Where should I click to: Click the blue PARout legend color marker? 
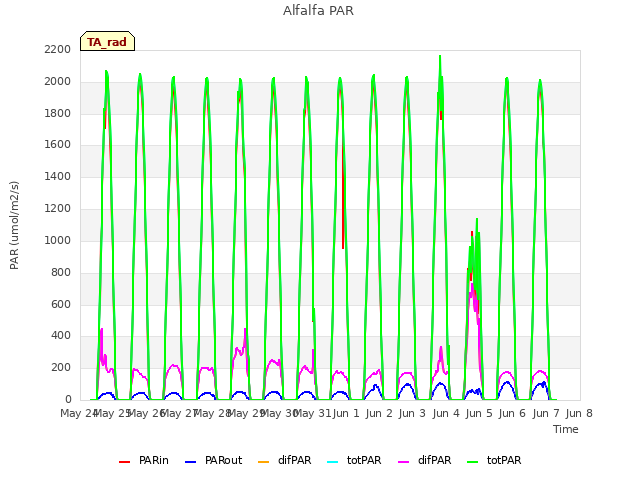[191, 462]
